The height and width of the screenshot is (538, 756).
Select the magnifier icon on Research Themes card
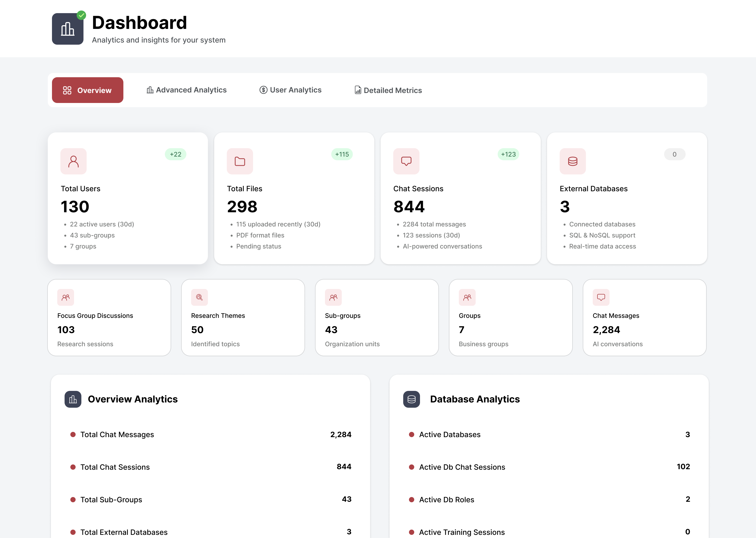[199, 297]
